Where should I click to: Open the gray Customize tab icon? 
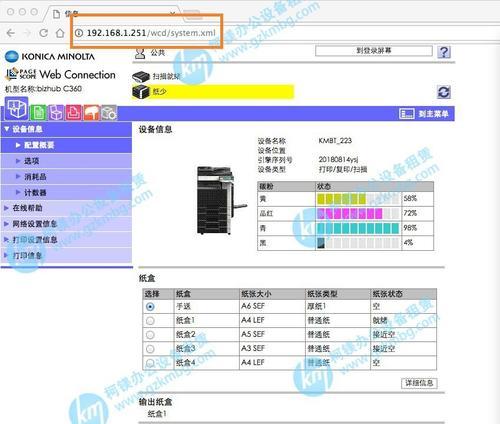109,113
